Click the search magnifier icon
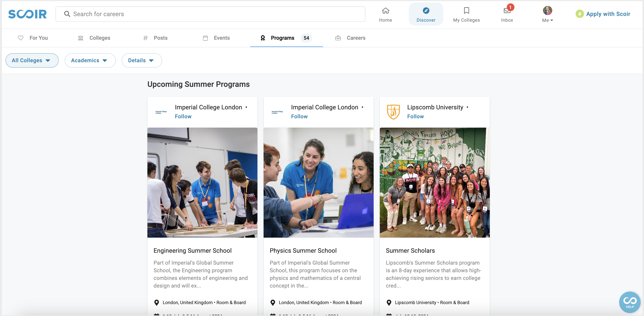 pos(67,14)
